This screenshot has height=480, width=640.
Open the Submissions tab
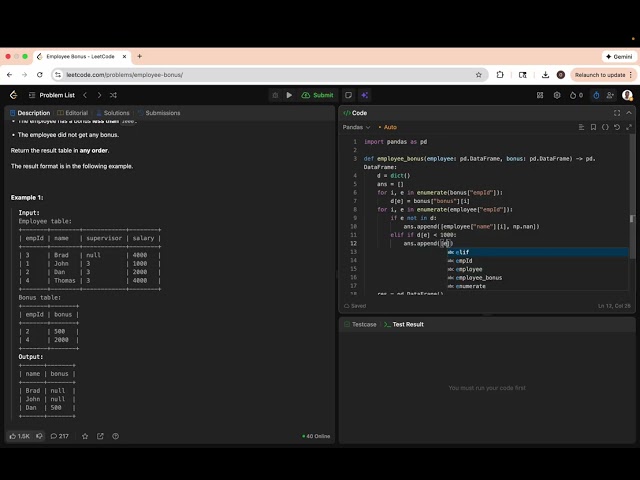pos(162,113)
